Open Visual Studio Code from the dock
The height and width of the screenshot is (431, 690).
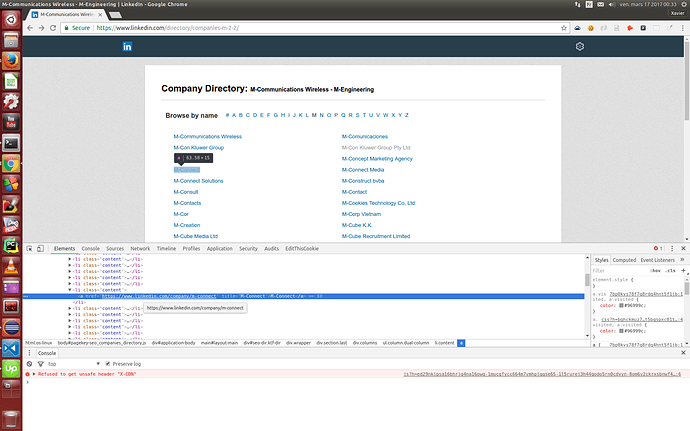click(x=11, y=348)
